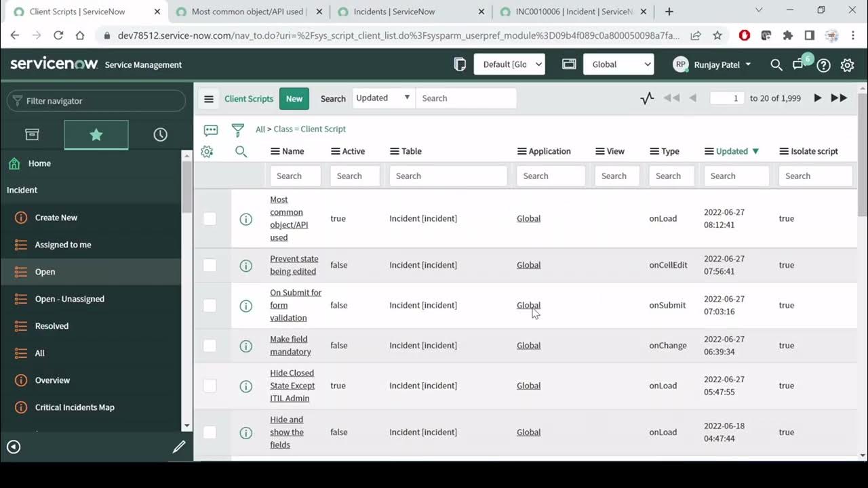Image resolution: width=868 pixels, height=488 pixels.
Task: Open Open - Unassigned module
Action: click(x=70, y=299)
